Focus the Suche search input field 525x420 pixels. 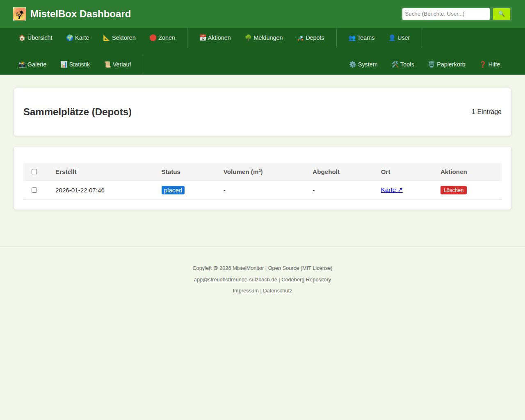tap(445, 14)
